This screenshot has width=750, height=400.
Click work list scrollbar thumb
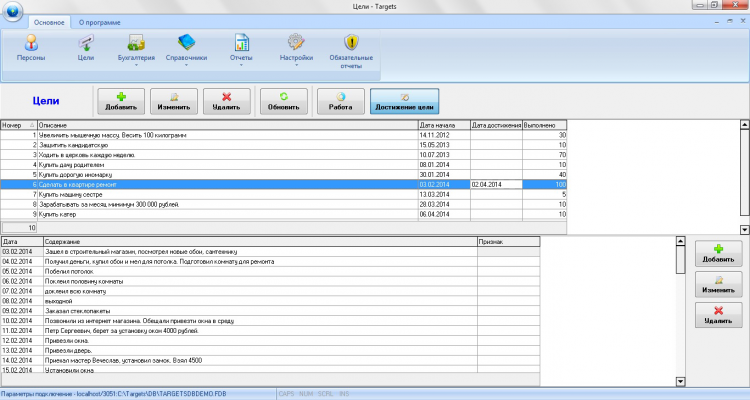681,260
